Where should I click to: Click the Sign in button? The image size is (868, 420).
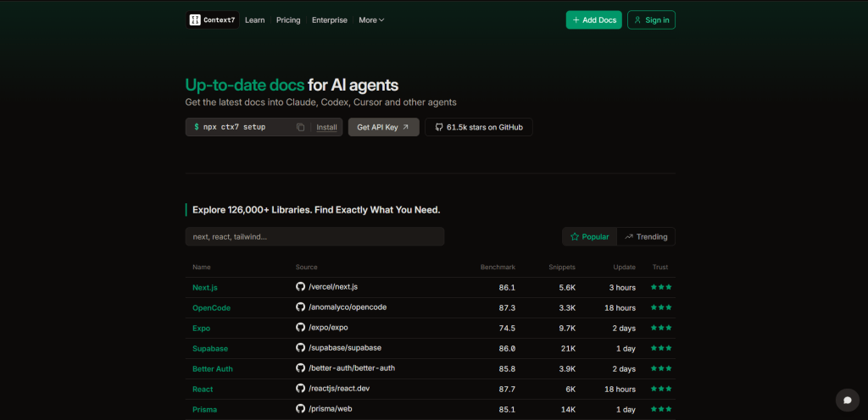(x=652, y=19)
